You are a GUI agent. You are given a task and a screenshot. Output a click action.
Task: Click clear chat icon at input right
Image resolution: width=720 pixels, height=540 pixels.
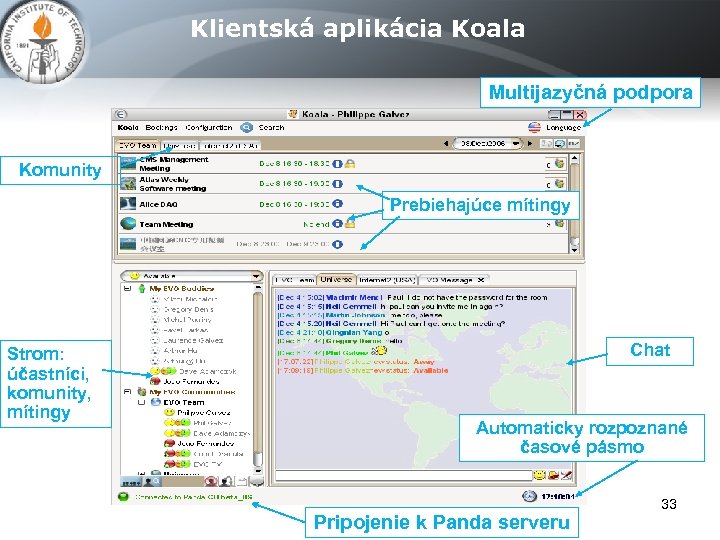567,475
